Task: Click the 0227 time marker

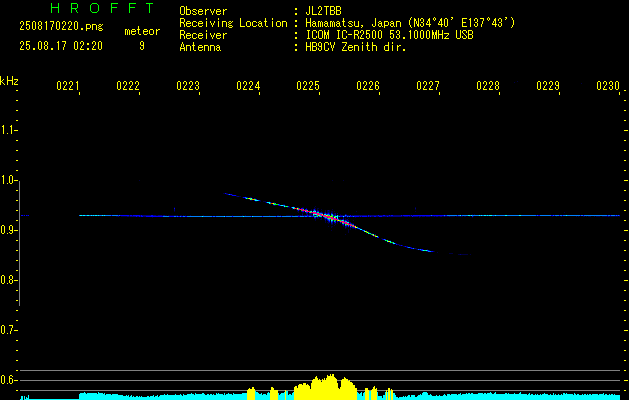Action: click(428, 86)
